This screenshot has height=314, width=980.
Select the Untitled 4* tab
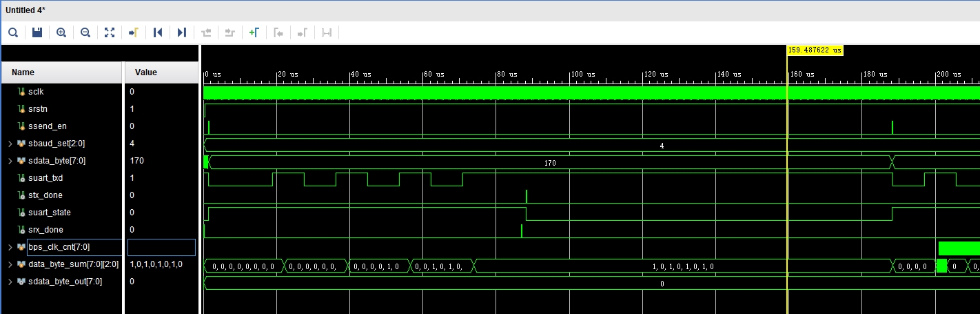26,10
